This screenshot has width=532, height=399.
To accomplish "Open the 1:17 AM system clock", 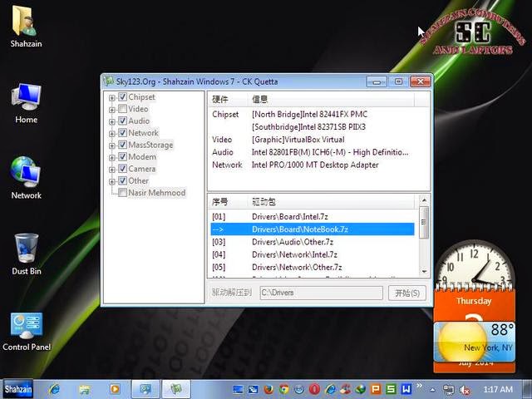I will pos(498,389).
